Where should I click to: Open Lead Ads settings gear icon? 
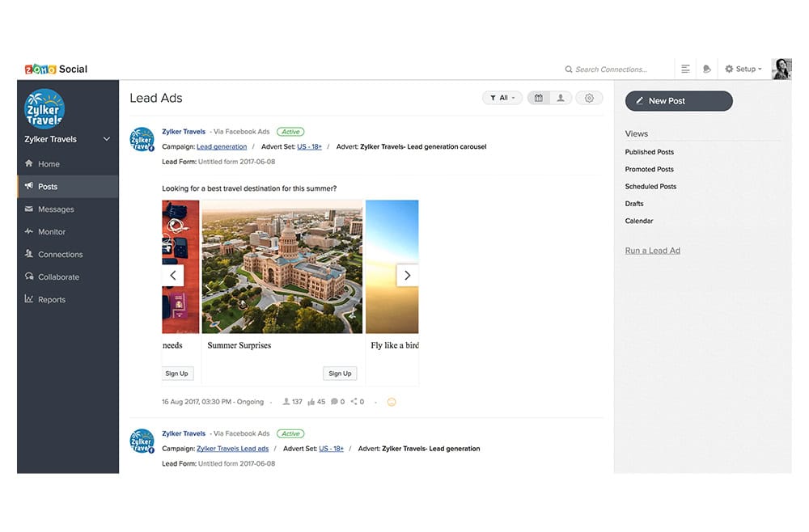[x=589, y=98]
